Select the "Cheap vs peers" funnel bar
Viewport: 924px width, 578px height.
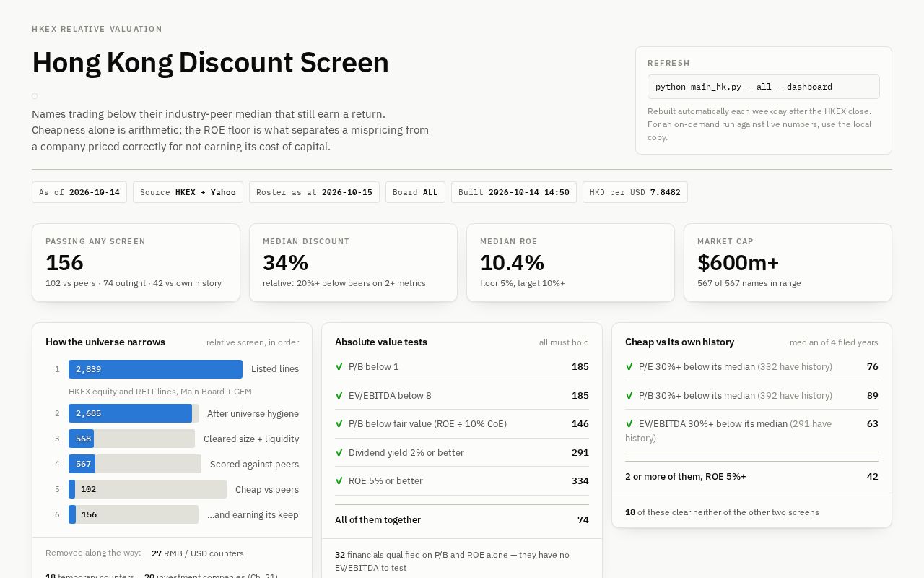click(x=147, y=489)
